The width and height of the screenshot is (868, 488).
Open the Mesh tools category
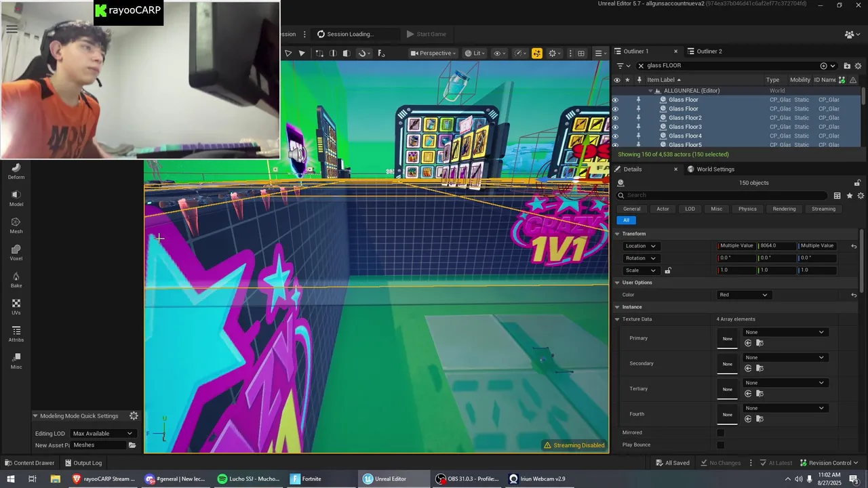click(x=16, y=225)
